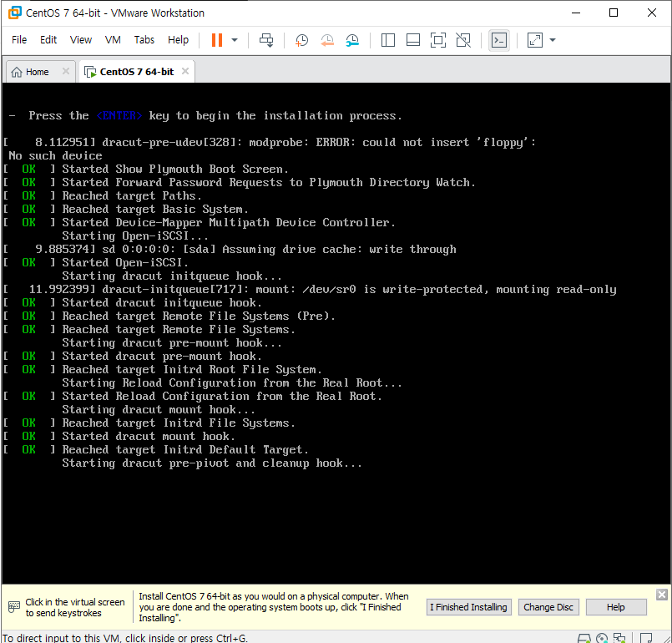
Task: Switch to the Home tab
Action: point(37,72)
